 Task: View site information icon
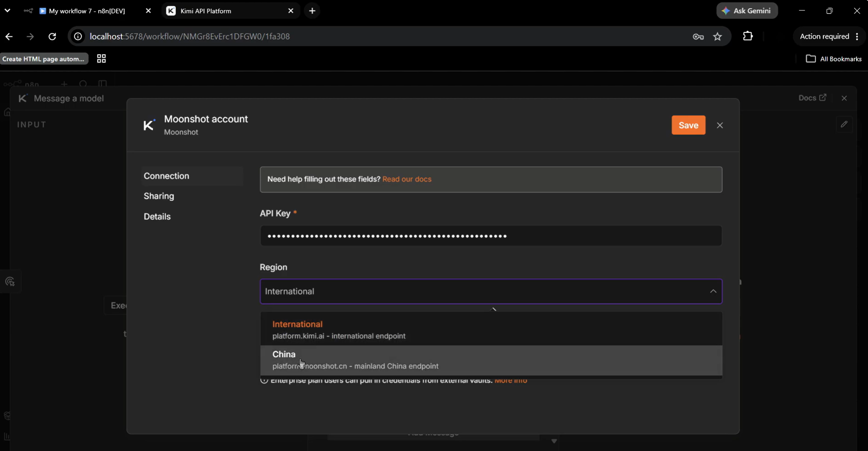pos(78,36)
